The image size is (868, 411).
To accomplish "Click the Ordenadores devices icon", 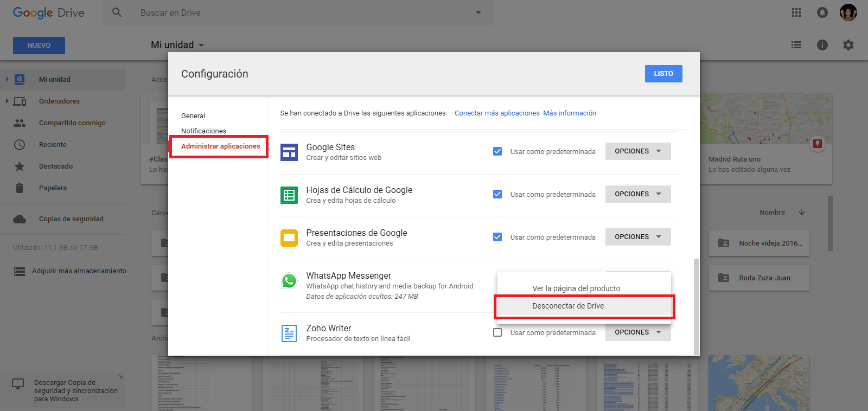I will click(20, 101).
